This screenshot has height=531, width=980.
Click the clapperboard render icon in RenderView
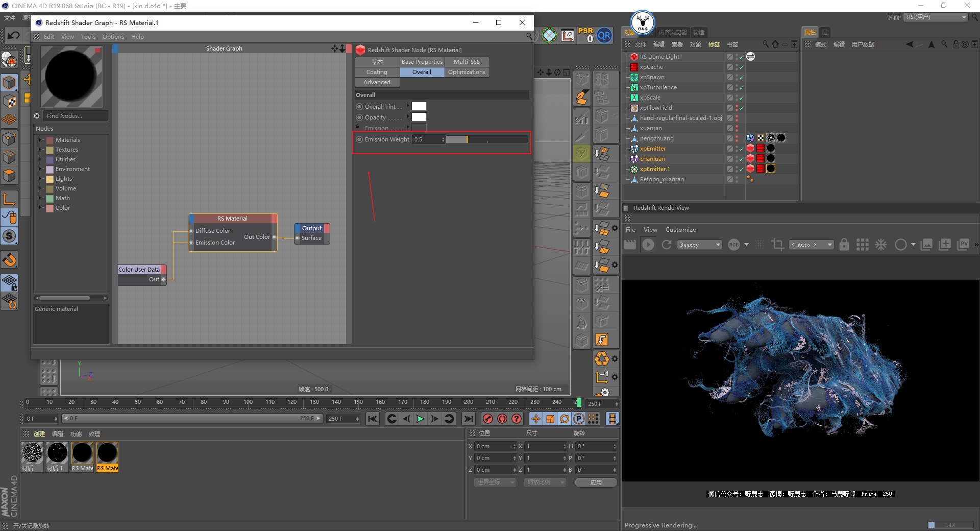pyautogui.click(x=630, y=245)
